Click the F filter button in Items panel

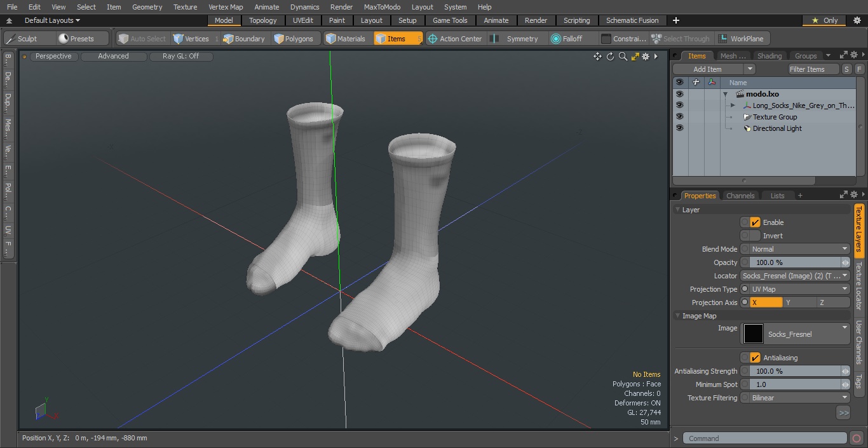point(859,69)
